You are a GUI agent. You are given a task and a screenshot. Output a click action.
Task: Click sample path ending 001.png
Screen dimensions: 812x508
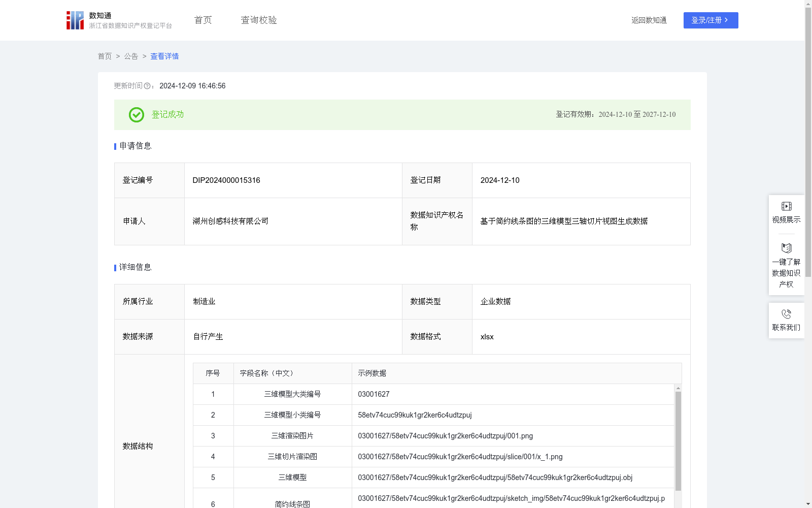[445, 436]
